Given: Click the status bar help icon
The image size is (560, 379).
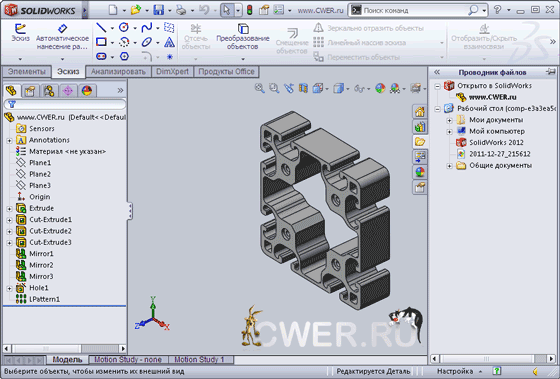Looking at the screenshot, I should click(496, 371).
